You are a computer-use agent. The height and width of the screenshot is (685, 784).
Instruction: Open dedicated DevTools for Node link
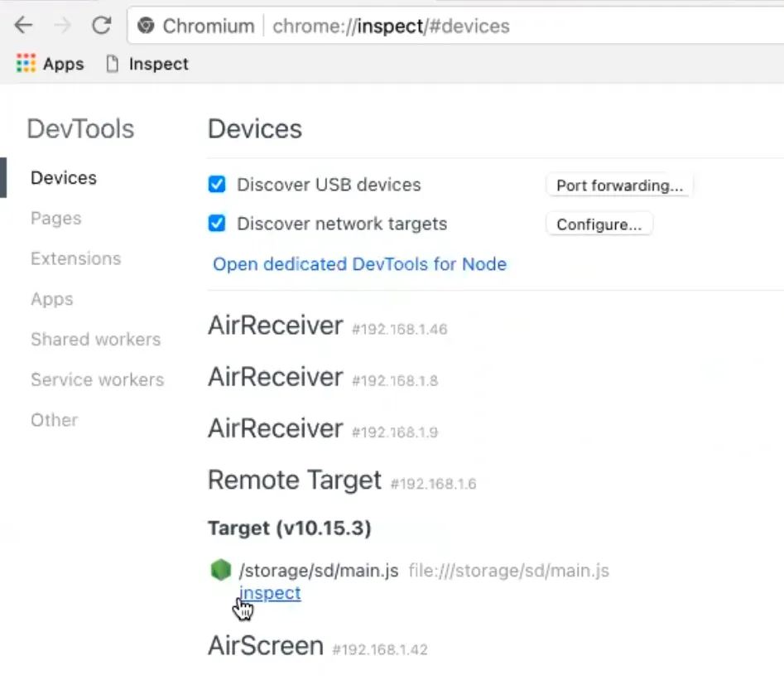(360, 263)
